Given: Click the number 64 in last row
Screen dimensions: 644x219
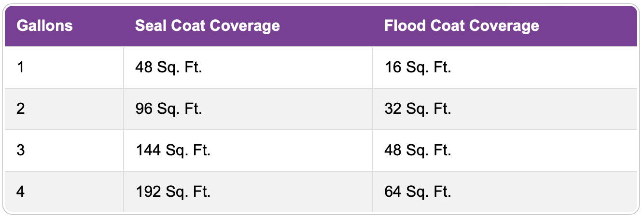Looking at the screenshot, I should tap(393, 192).
